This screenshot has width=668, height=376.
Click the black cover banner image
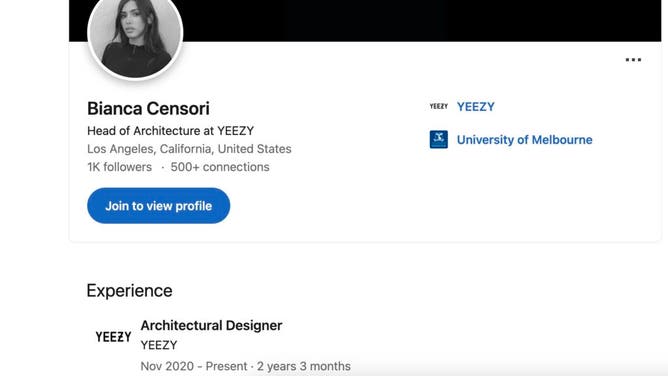(422, 20)
